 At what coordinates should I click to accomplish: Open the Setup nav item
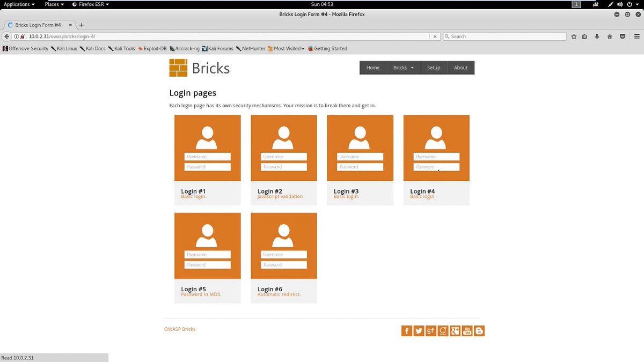point(434,68)
